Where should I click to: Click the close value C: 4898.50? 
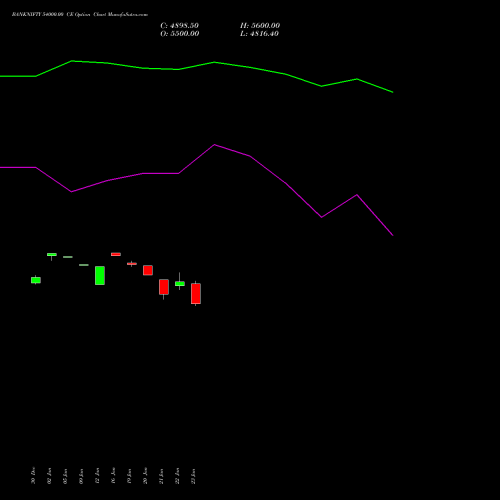[179, 26]
